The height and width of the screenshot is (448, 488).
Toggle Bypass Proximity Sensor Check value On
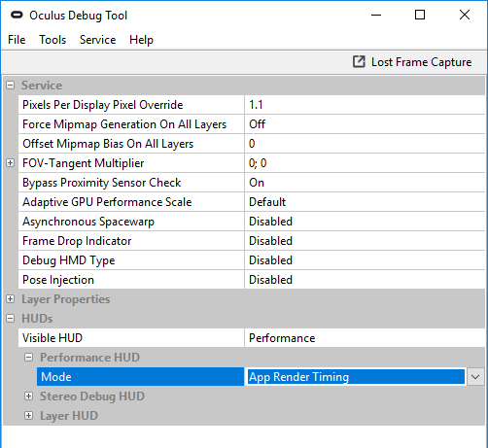pos(365,183)
